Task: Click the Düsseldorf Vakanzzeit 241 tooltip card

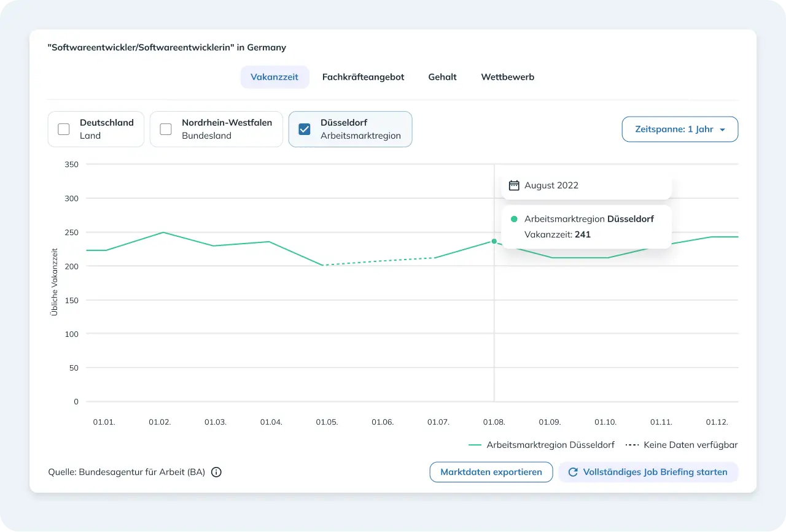Action: point(586,226)
